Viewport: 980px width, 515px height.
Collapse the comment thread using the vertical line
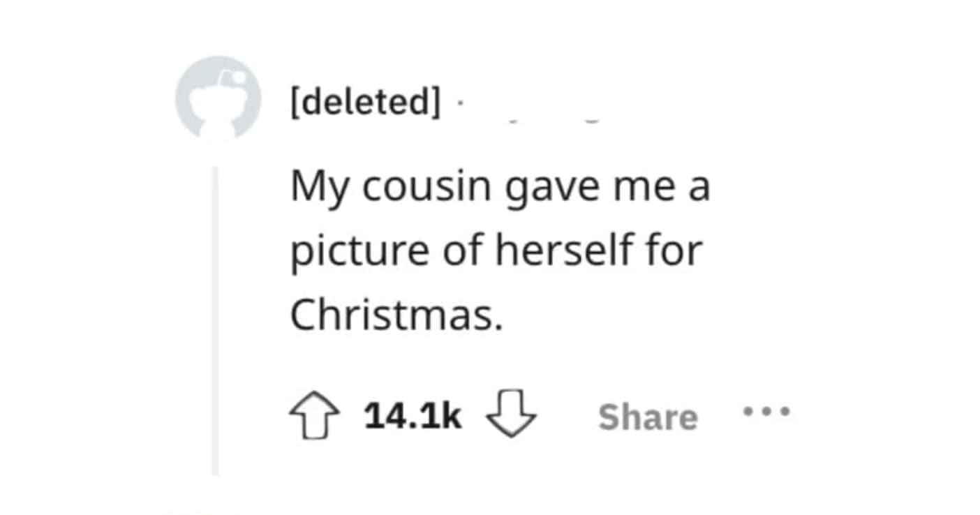click(216, 321)
